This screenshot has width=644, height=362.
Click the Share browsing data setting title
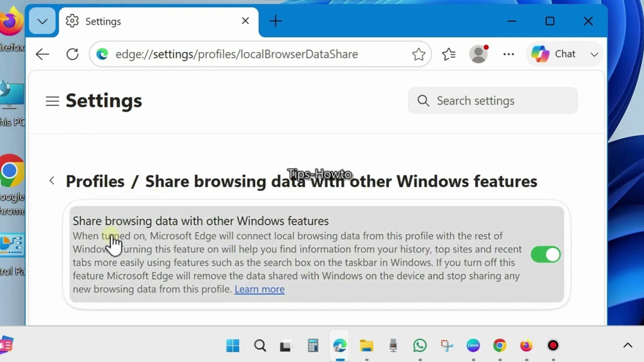(x=201, y=221)
